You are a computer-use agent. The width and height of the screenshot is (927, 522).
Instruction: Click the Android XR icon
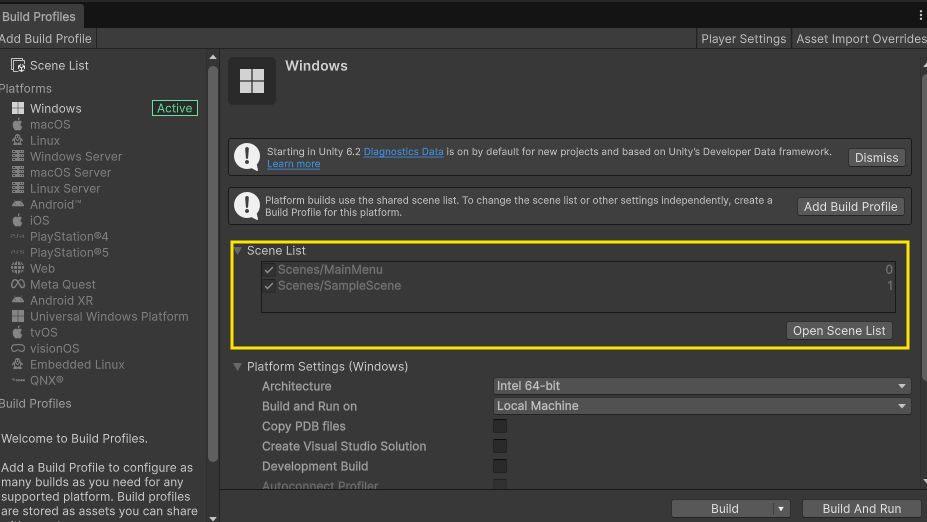pyautogui.click(x=18, y=300)
